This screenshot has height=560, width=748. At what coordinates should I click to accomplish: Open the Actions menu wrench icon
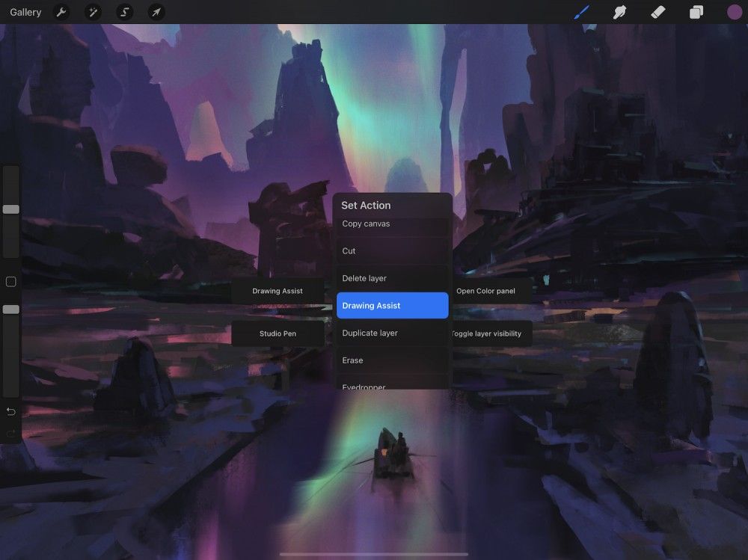pos(61,12)
